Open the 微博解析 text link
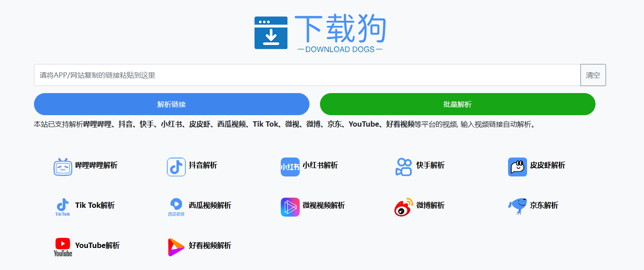Screen dimensions: 644x270 (430, 206)
